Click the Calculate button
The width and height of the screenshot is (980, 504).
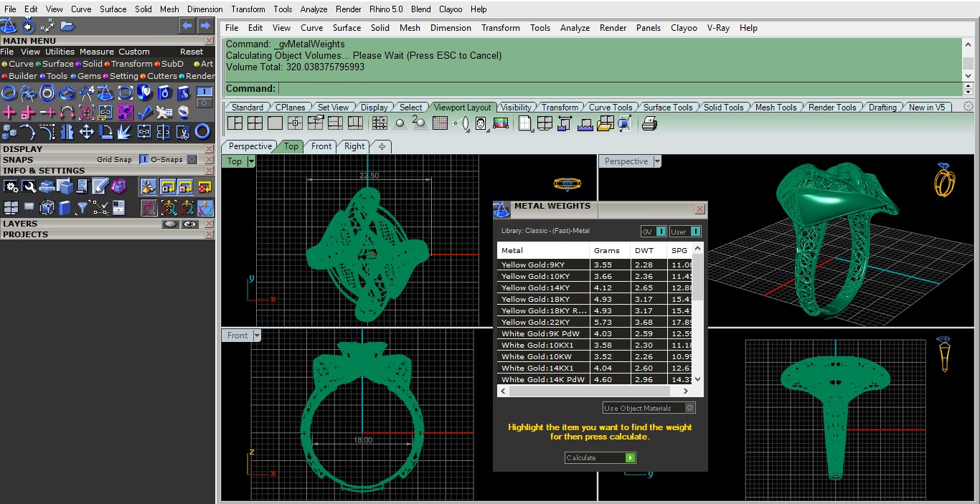pos(600,457)
